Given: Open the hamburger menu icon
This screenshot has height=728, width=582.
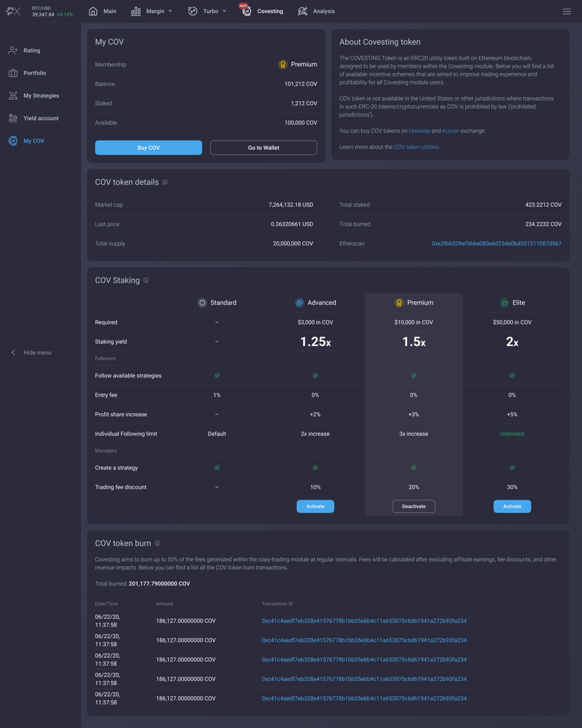Looking at the screenshot, I should pyautogui.click(x=567, y=11).
